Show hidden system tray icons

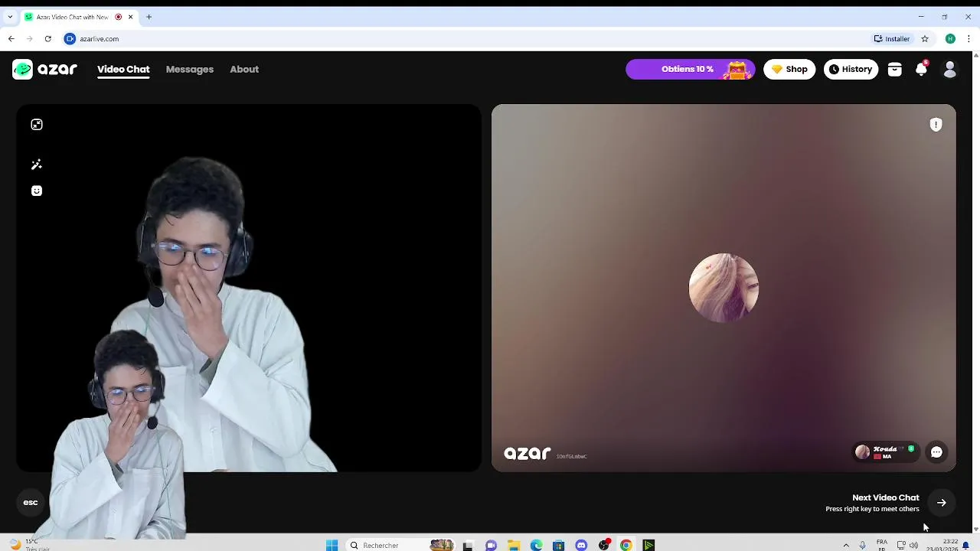click(846, 545)
